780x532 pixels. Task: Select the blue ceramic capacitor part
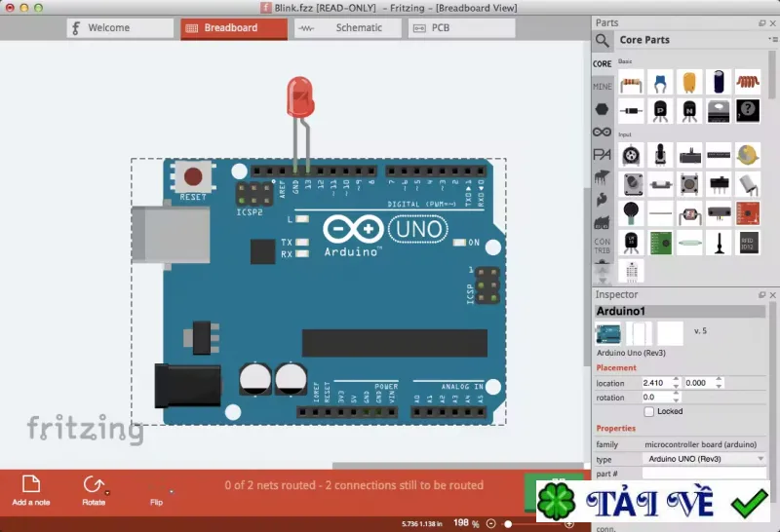[660, 83]
